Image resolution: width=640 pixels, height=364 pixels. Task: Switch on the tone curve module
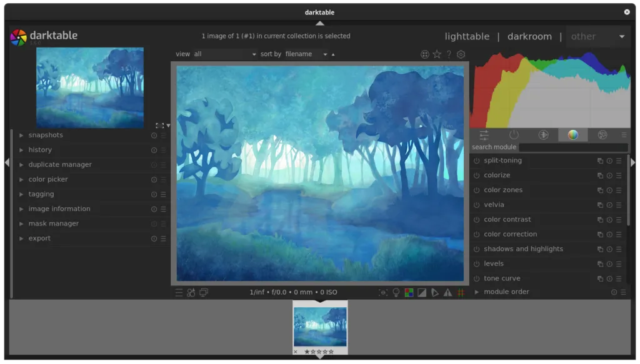476,278
